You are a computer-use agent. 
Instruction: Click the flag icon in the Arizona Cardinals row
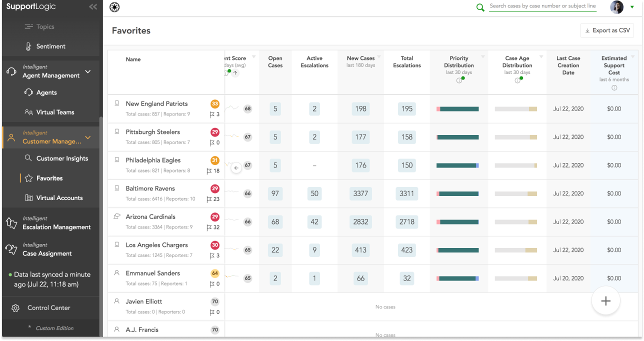pyautogui.click(x=209, y=227)
